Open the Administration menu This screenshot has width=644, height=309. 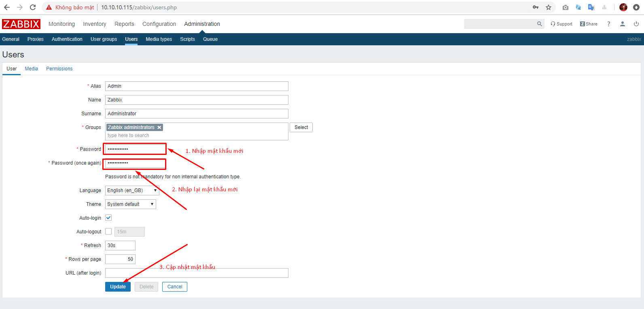click(202, 24)
